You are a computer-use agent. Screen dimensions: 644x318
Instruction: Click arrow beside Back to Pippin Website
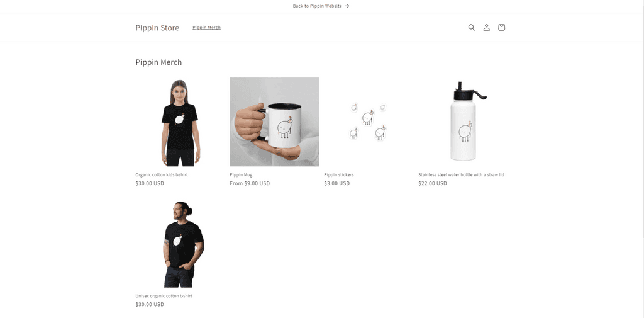347,6
